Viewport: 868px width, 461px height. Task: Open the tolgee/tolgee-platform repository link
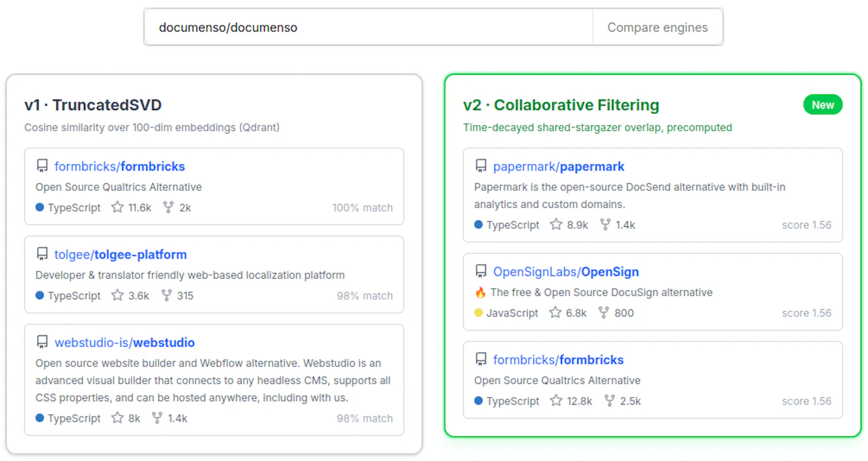click(x=120, y=254)
